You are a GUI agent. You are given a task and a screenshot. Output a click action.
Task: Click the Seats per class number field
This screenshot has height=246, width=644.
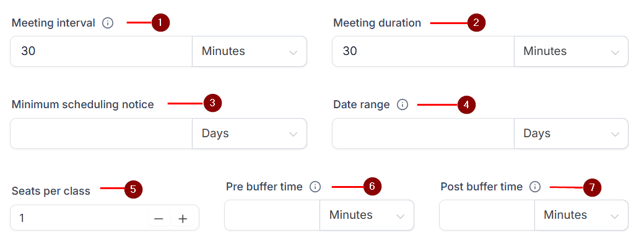click(80, 218)
